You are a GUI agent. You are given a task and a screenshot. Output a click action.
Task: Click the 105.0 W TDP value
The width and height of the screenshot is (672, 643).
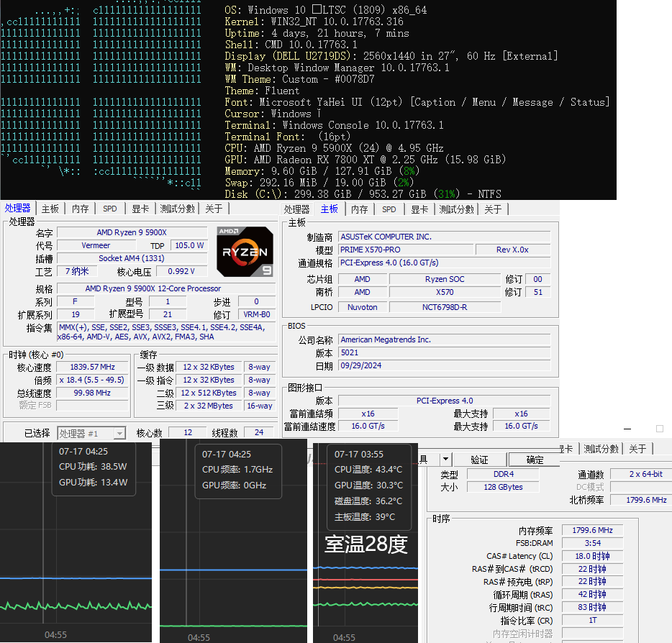(x=189, y=245)
